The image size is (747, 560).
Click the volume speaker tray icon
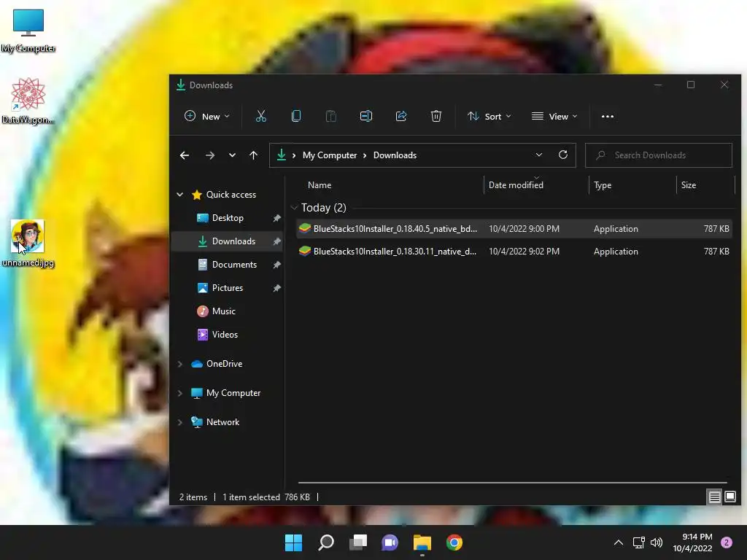[x=657, y=542]
